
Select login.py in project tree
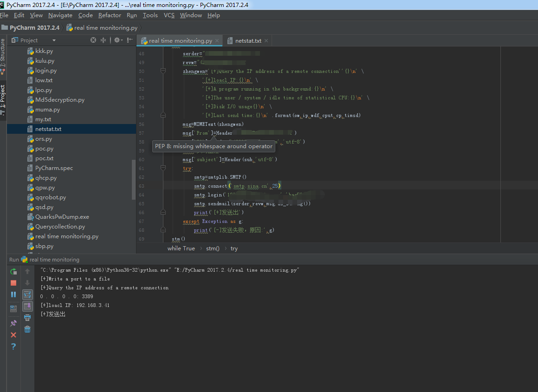click(46, 71)
